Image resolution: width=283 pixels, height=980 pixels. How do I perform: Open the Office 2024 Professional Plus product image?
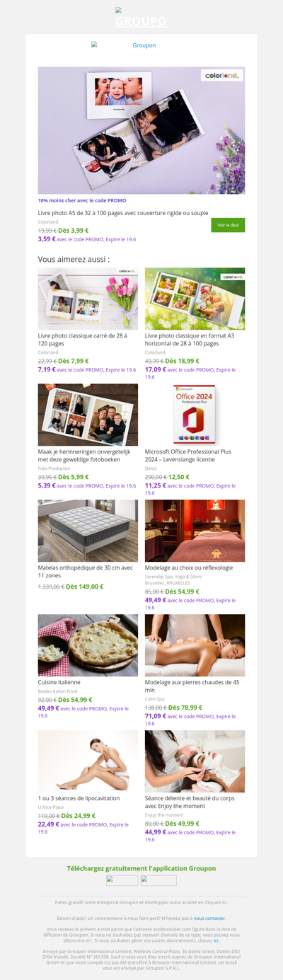point(195,415)
